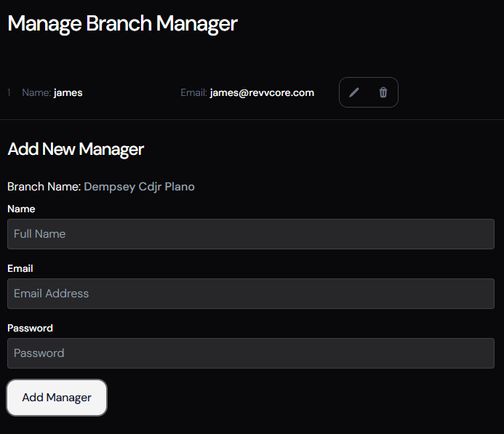The height and width of the screenshot is (434, 504).
Task: Click the rounded box around edit and delete icons
Action: click(x=369, y=80)
